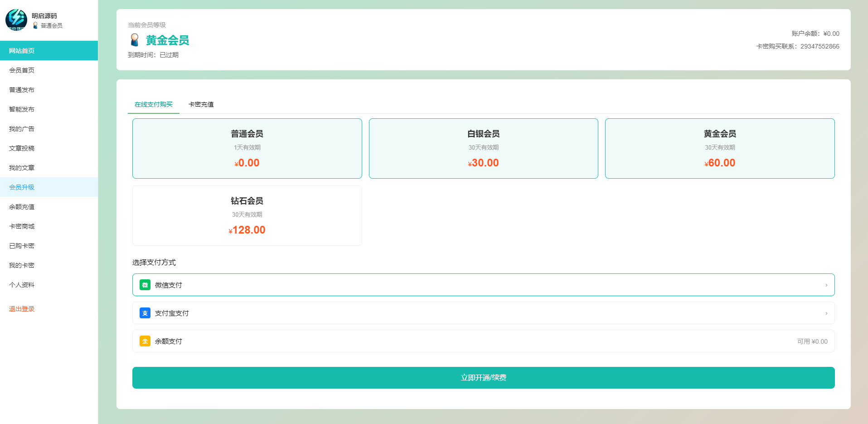This screenshot has width=868, height=424.
Task: Click the 可用 ¥0.00 balance text
Action: [812, 341]
